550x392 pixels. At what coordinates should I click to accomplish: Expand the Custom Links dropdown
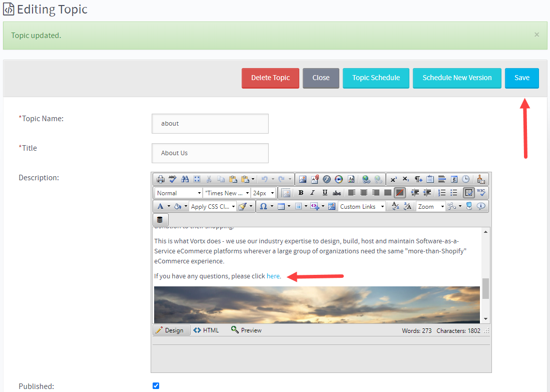coord(361,206)
